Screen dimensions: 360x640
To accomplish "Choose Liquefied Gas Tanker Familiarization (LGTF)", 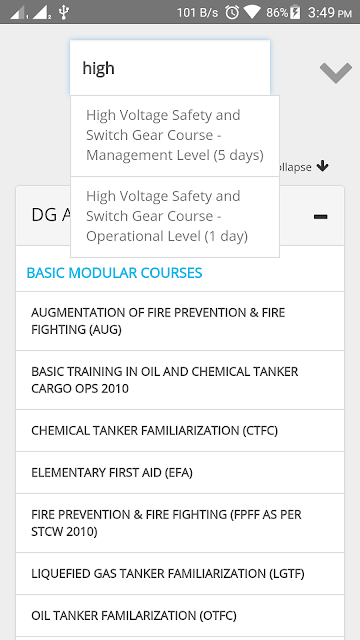I will point(180,574).
